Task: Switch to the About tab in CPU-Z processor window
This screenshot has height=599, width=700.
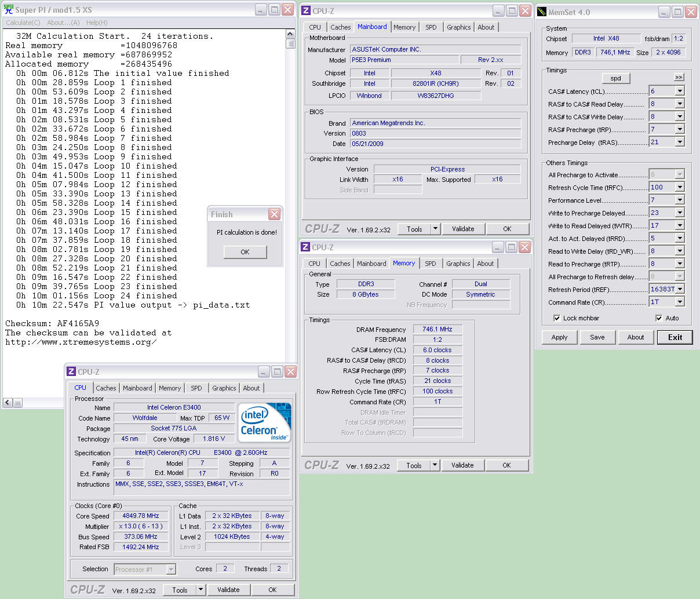Action: [251, 388]
